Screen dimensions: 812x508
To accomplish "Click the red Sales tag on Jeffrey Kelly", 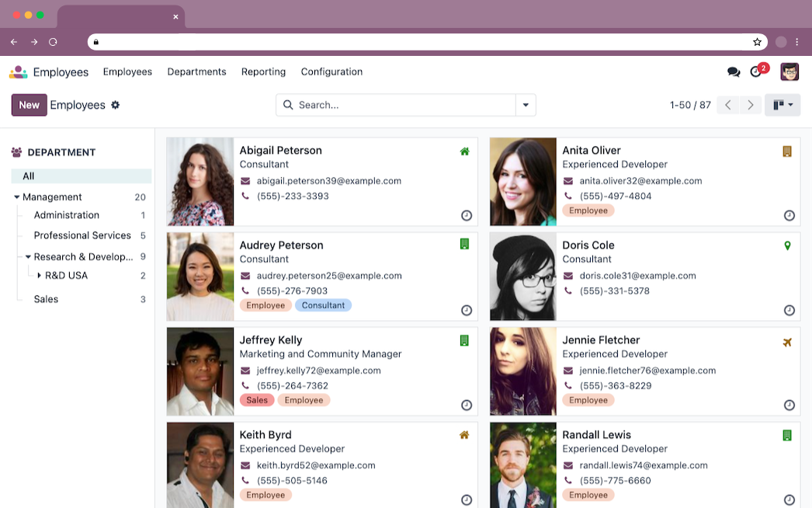I will point(257,401).
